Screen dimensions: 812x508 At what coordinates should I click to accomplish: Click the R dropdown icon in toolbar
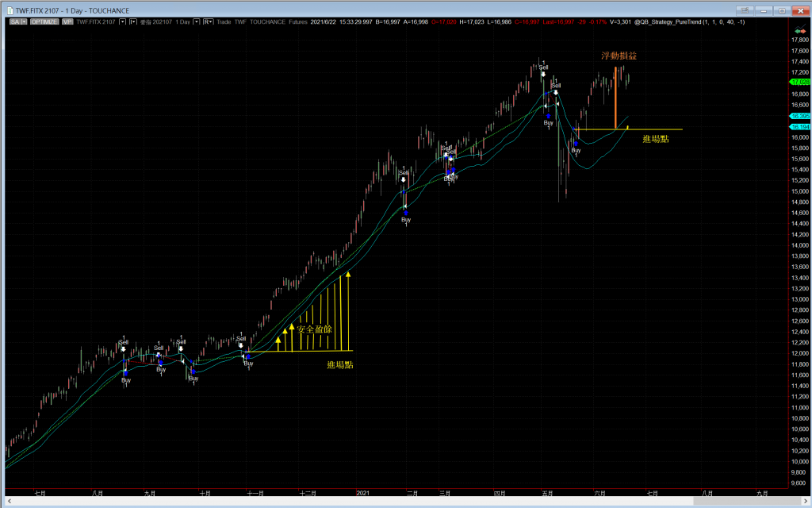[x=208, y=21]
